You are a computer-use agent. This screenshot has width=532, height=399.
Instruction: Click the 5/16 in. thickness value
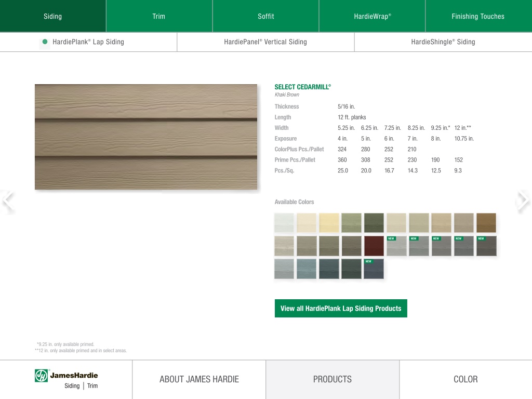tap(346, 107)
